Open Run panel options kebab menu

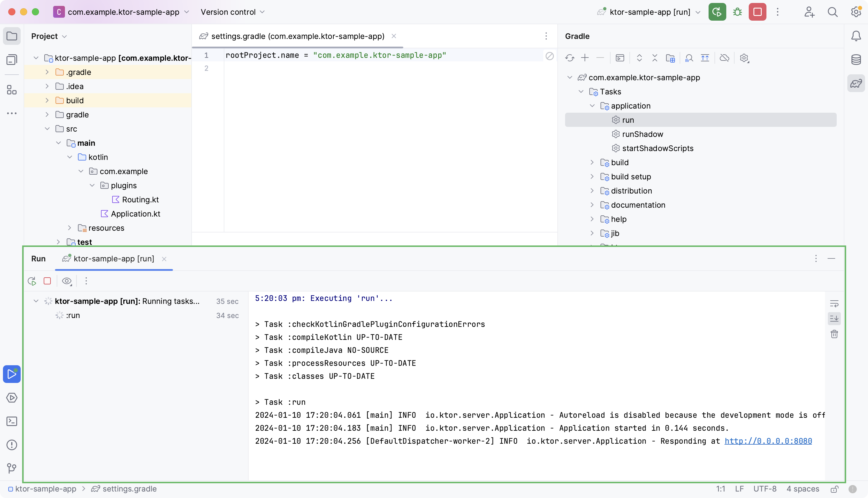(816, 258)
